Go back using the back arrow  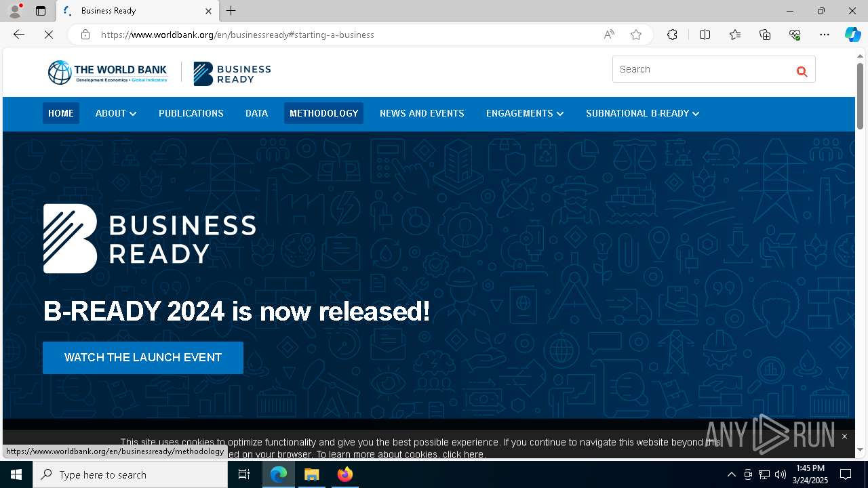(x=19, y=35)
